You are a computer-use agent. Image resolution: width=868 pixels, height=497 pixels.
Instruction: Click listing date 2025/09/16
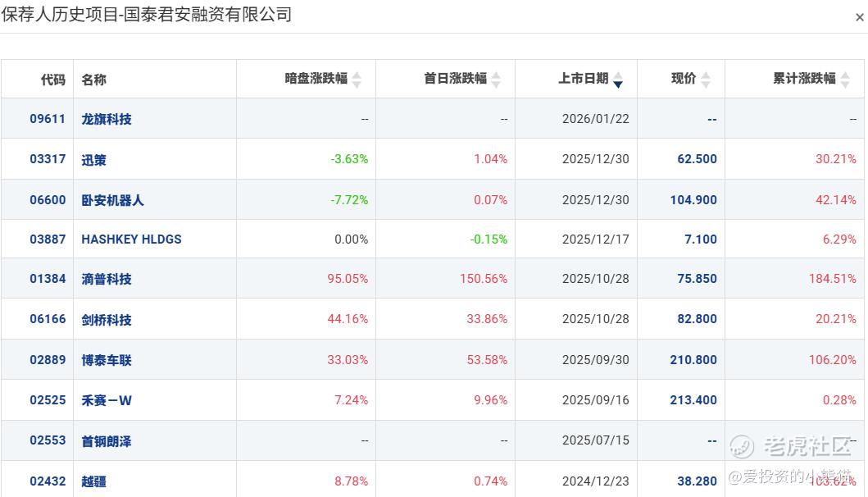[596, 400]
